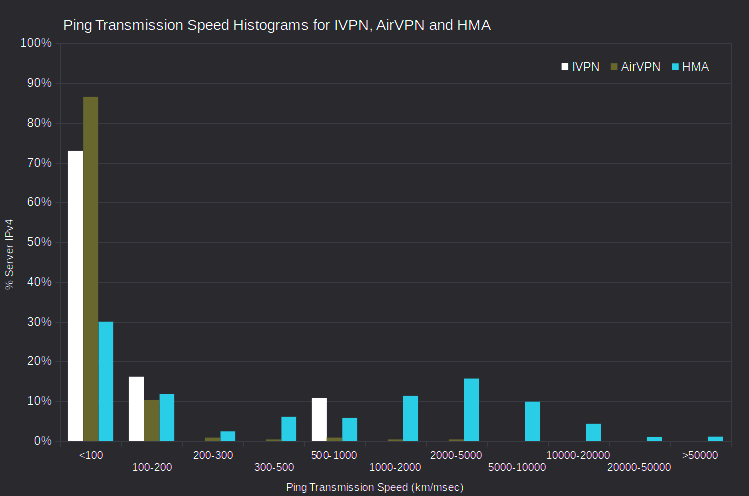Click the HMA bar at 2000-5000
Image resolution: width=749 pixels, height=496 pixels.
(x=471, y=410)
